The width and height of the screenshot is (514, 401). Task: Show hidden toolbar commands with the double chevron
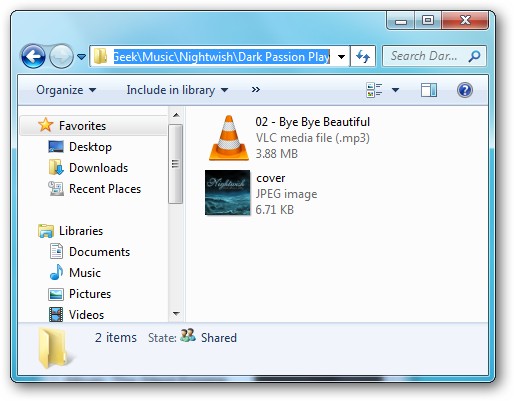(256, 90)
